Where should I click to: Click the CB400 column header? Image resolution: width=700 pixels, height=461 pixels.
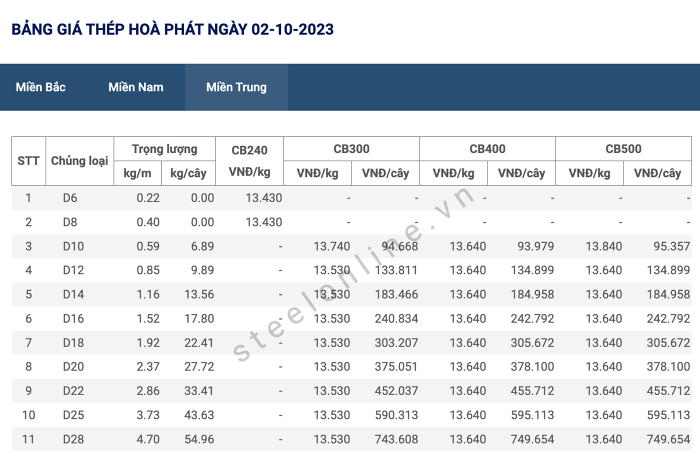pyautogui.click(x=488, y=149)
